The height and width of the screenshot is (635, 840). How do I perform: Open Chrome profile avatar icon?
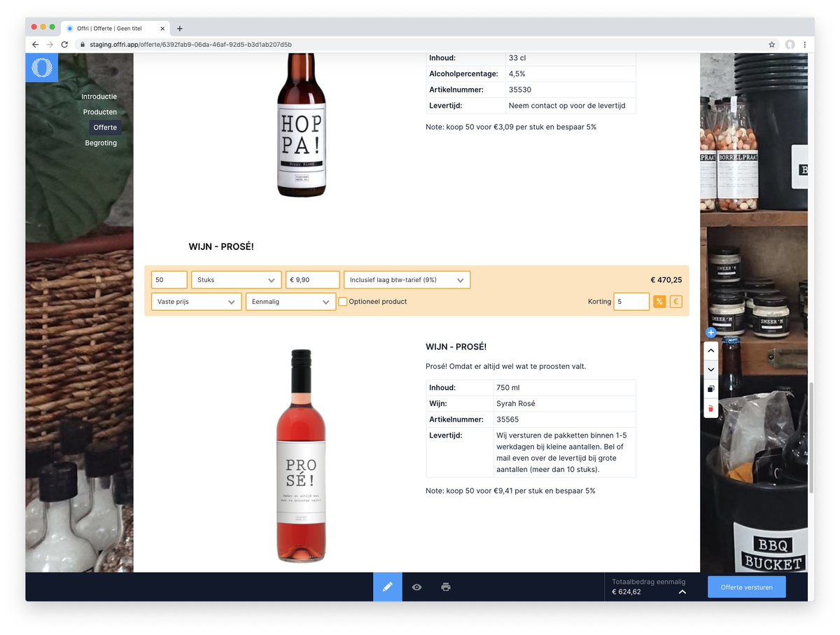pos(790,44)
